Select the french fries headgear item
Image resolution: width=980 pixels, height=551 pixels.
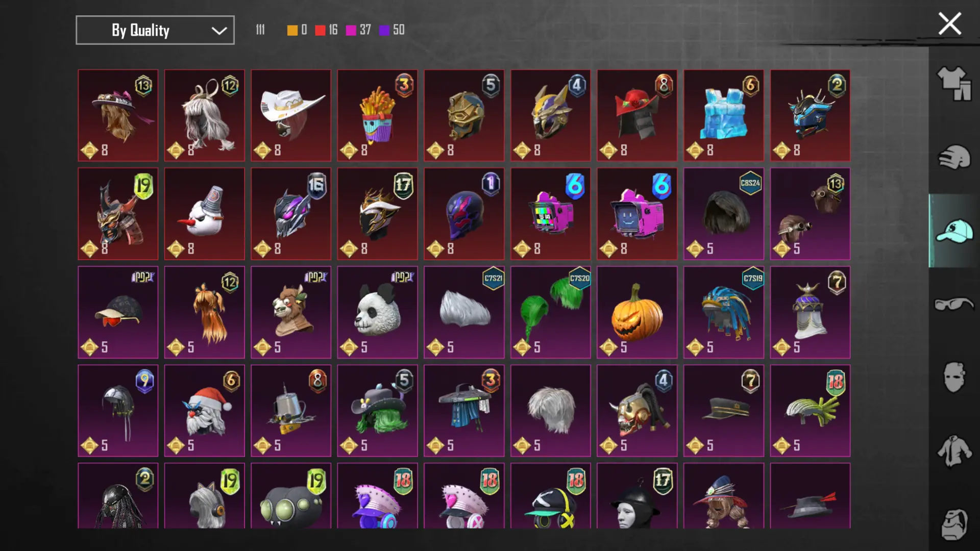377,115
